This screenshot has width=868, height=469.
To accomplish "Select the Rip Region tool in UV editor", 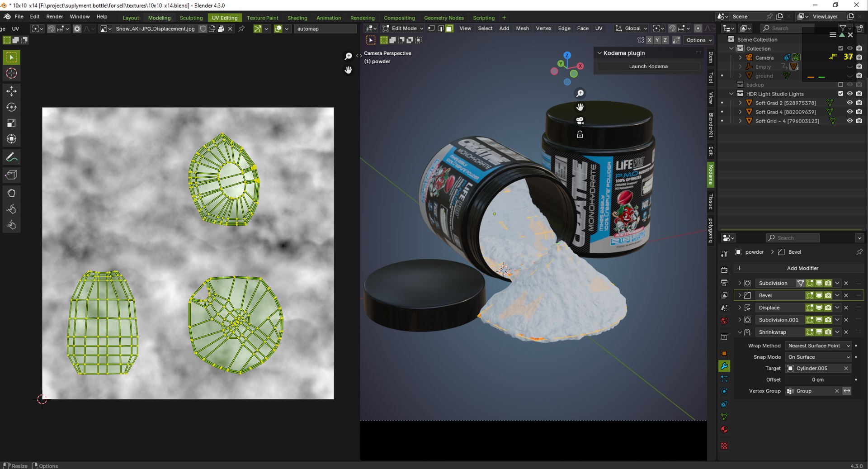I will pos(11,175).
